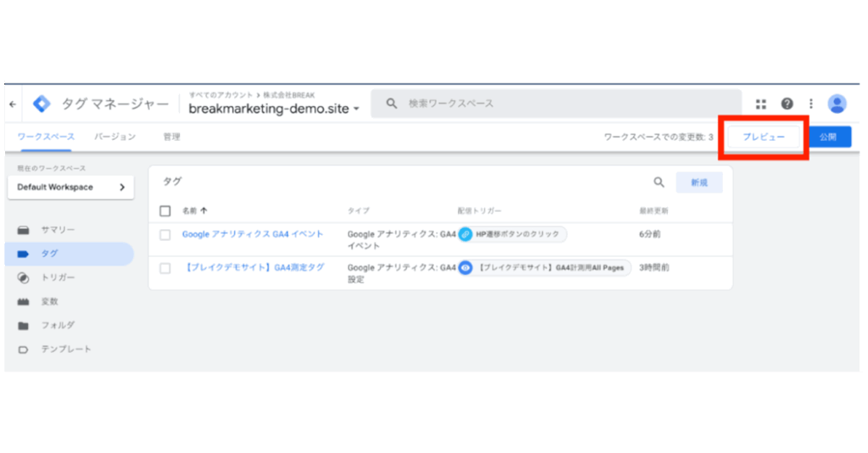
Task: Click the blue 公開 button
Action: click(828, 137)
